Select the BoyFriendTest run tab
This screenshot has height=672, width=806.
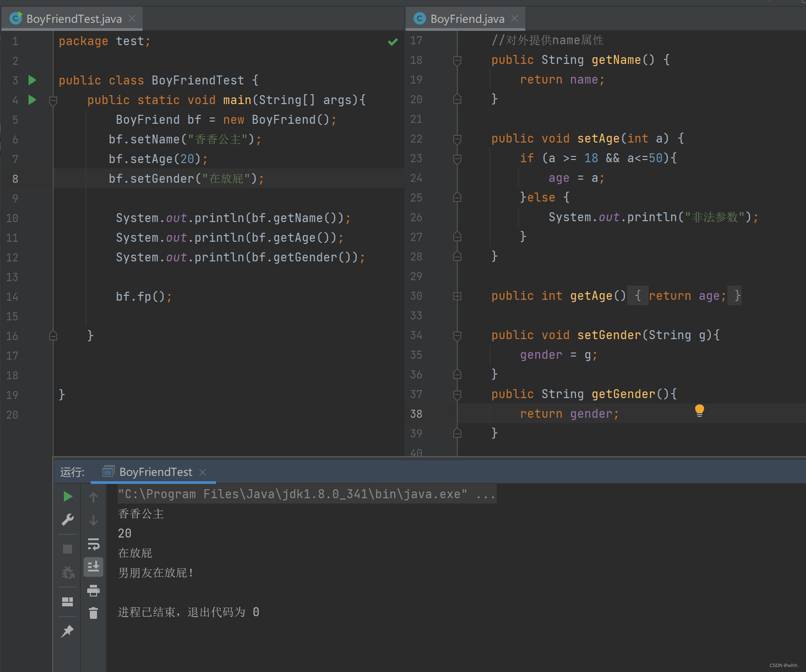click(x=153, y=472)
